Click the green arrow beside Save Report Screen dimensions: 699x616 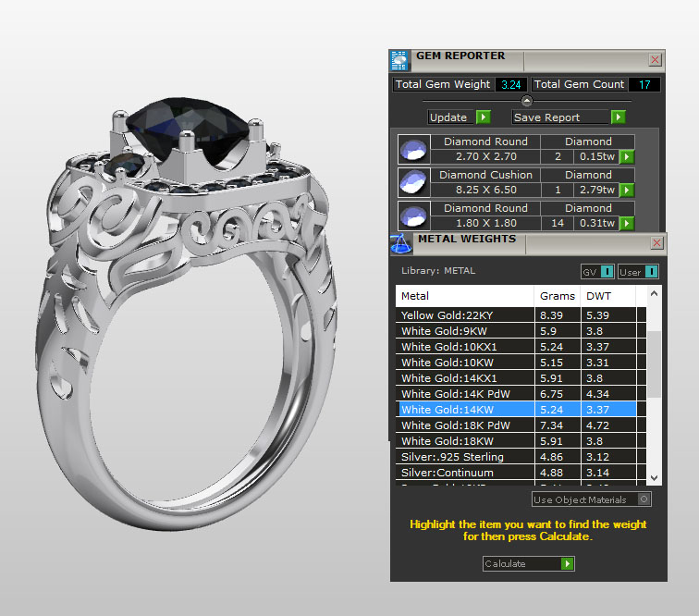coord(618,117)
